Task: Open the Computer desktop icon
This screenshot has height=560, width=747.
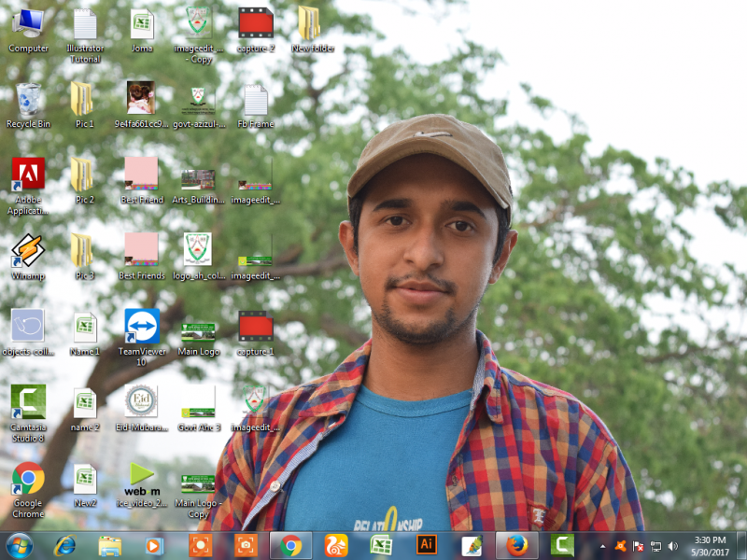Action: [x=28, y=24]
